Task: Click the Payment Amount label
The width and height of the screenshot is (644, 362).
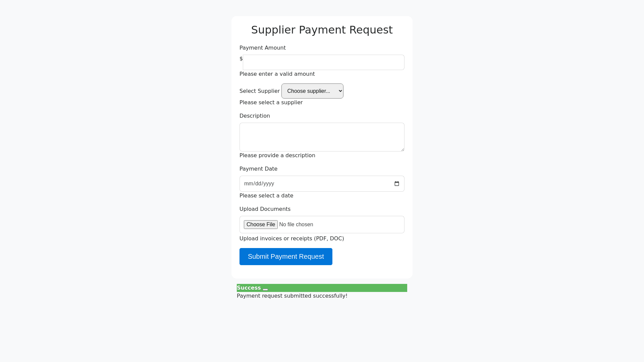Action: pos(263,48)
